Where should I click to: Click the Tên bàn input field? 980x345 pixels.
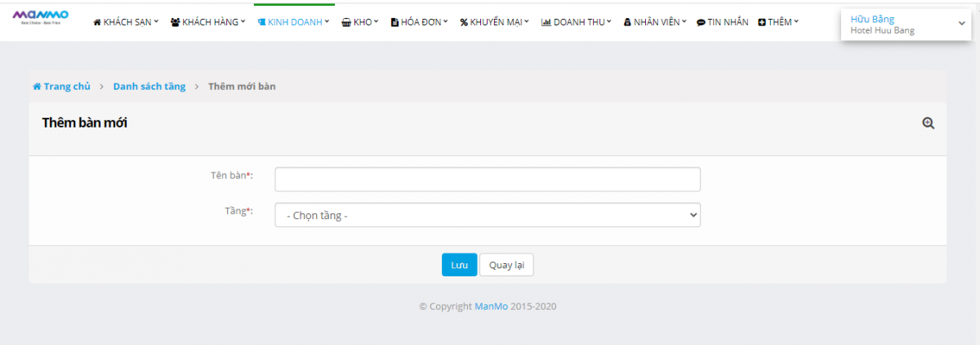pos(488,179)
